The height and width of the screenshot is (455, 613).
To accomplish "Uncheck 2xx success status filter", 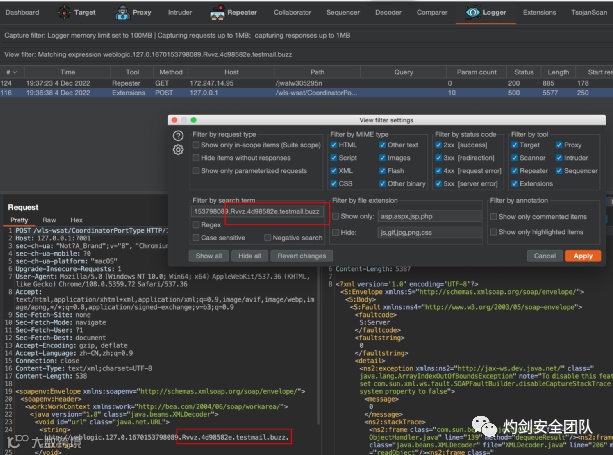I will click(x=439, y=145).
